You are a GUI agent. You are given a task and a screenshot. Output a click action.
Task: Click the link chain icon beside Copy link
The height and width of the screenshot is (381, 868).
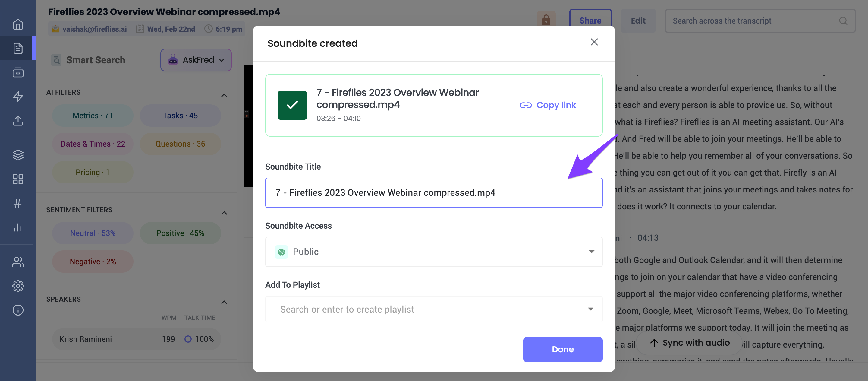click(x=526, y=105)
